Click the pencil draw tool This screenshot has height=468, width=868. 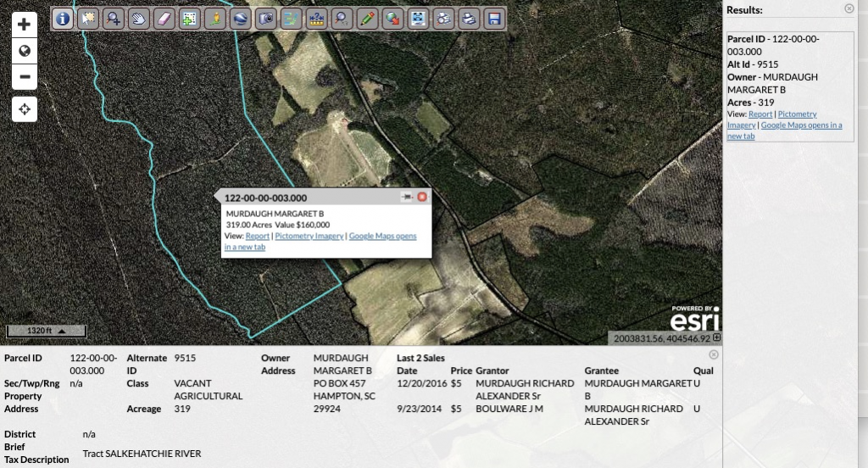(367, 18)
